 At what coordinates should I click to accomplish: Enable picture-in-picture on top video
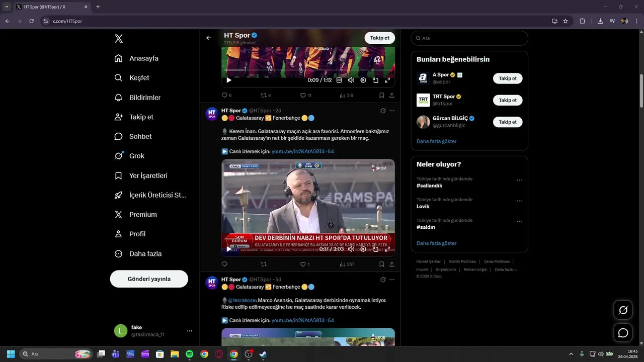pyautogui.click(x=375, y=80)
